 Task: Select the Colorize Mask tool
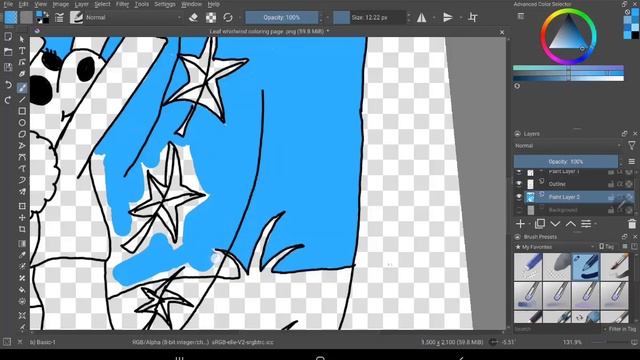22,267
